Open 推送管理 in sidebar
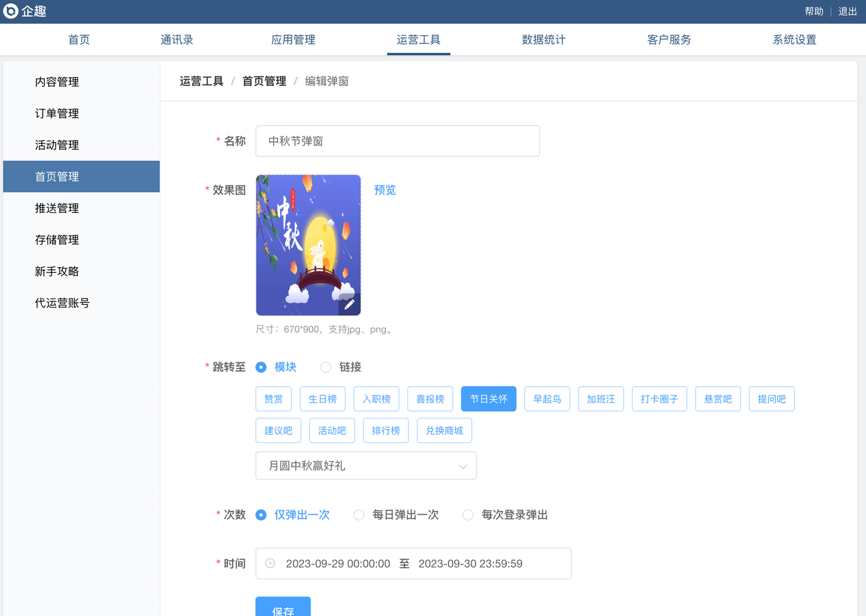Image resolution: width=866 pixels, height=616 pixels. click(57, 208)
